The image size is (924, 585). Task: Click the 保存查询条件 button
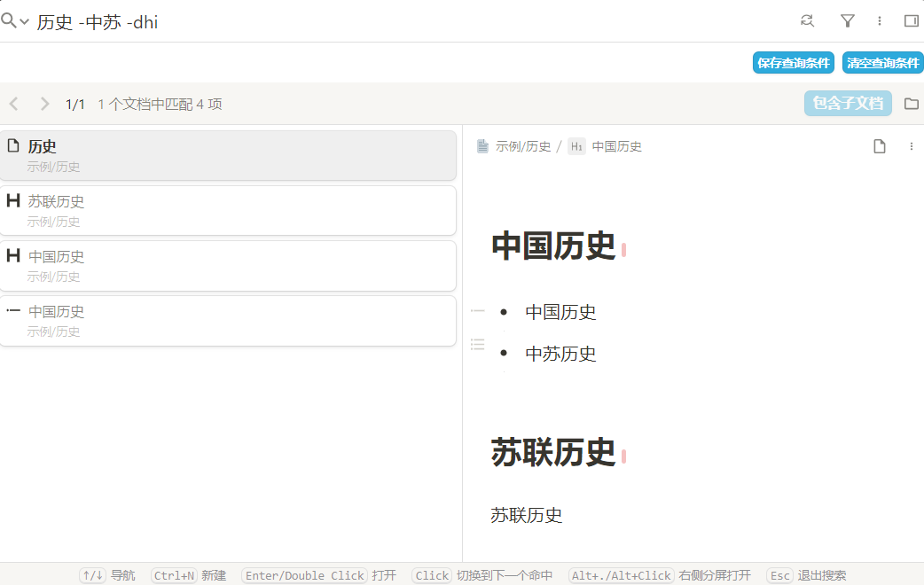point(793,63)
